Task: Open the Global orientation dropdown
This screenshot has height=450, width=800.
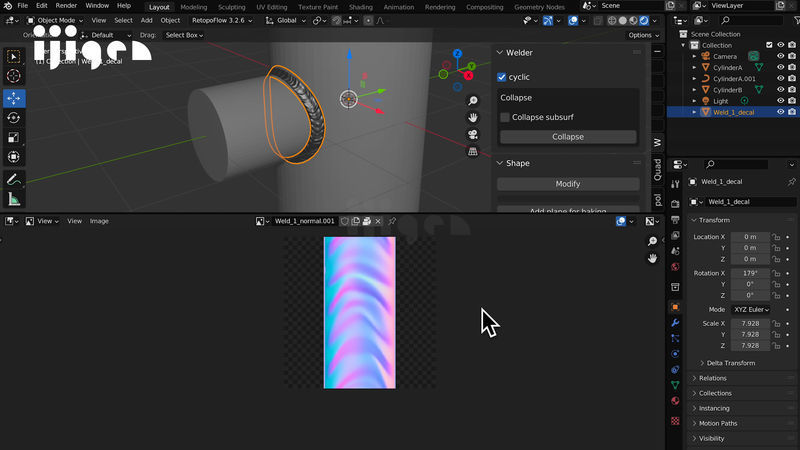Action: click(x=286, y=20)
